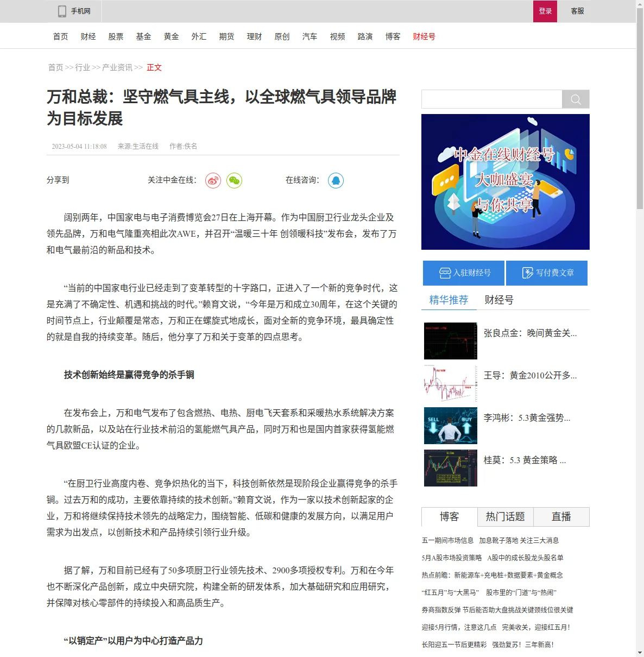Viewport: 644px width, 657px height.
Task: Click the 写付费文章 button
Action: pyautogui.click(x=547, y=273)
